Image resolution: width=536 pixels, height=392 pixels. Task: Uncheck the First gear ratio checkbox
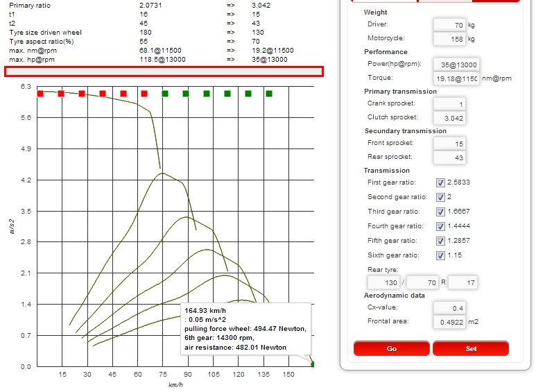[440, 182]
